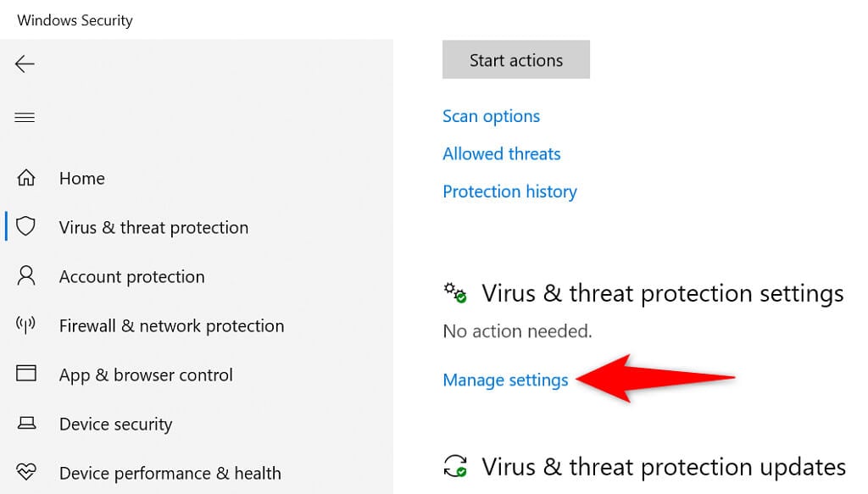The height and width of the screenshot is (494, 868).
Task: Click the Manage settings link
Action: pos(505,380)
